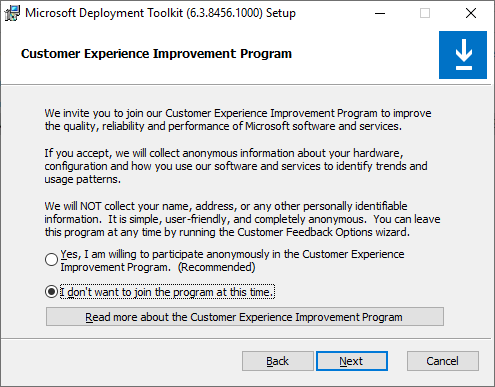The width and height of the screenshot is (495, 387).
Task: Open Read more about the Customer Experience Program
Action: point(245,317)
